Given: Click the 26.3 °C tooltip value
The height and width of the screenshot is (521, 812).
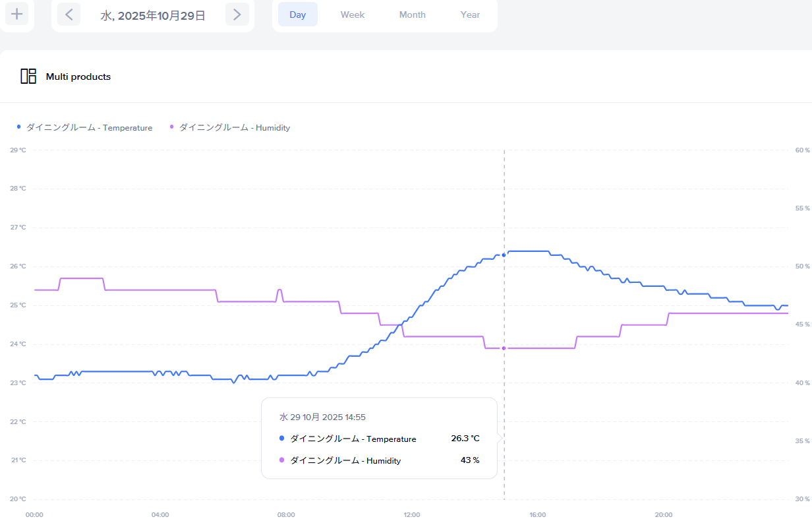Looking at the screenshot, I should (465, 439).
